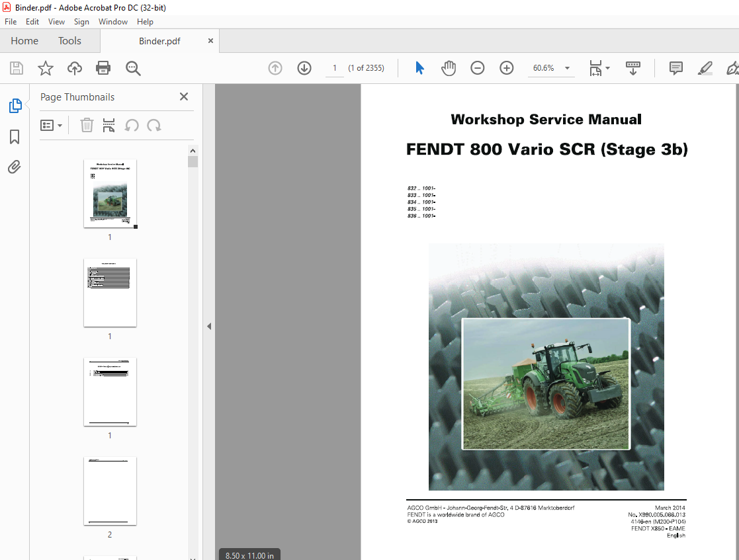739x560 pixels.
Task: Click the "836 .. 1001-" model line
Action: pos(421,216)
